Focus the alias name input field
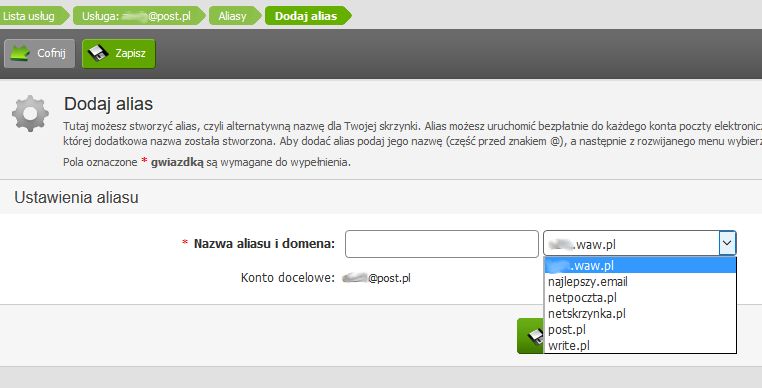 [x=442, y=244]
